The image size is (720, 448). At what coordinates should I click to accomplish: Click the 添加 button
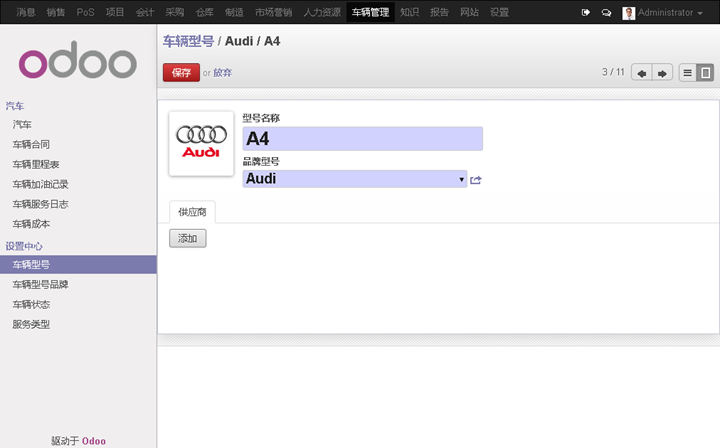[187, 238]
